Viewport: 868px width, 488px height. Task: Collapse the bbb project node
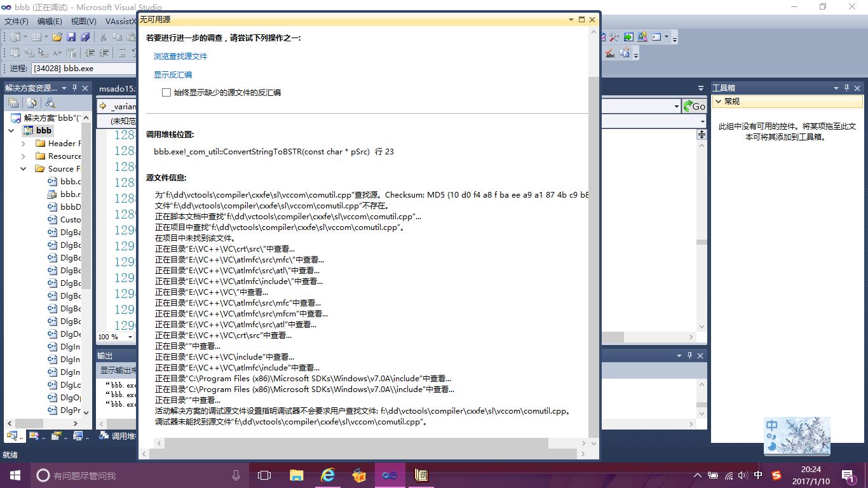click(x=11, y=131)
